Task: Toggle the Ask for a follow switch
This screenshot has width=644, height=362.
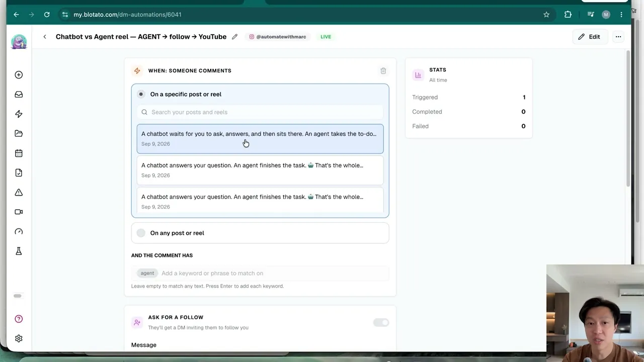Action: [x=381, y=322]
